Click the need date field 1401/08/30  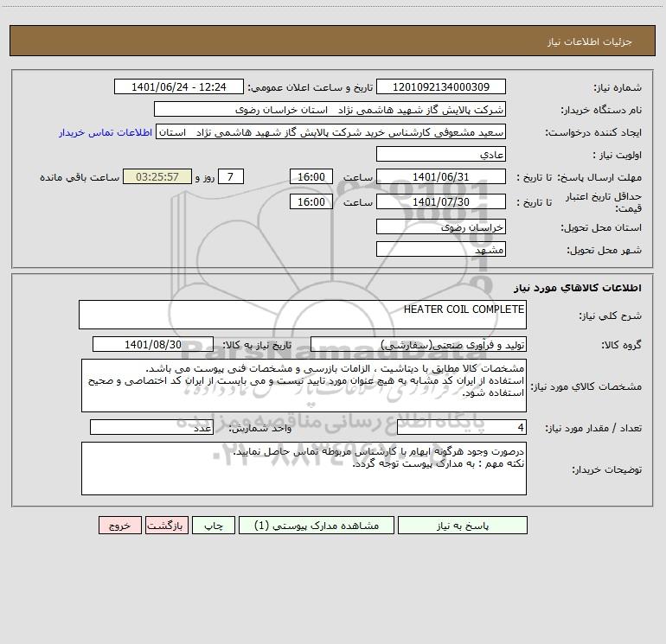(x=153, y=344)
